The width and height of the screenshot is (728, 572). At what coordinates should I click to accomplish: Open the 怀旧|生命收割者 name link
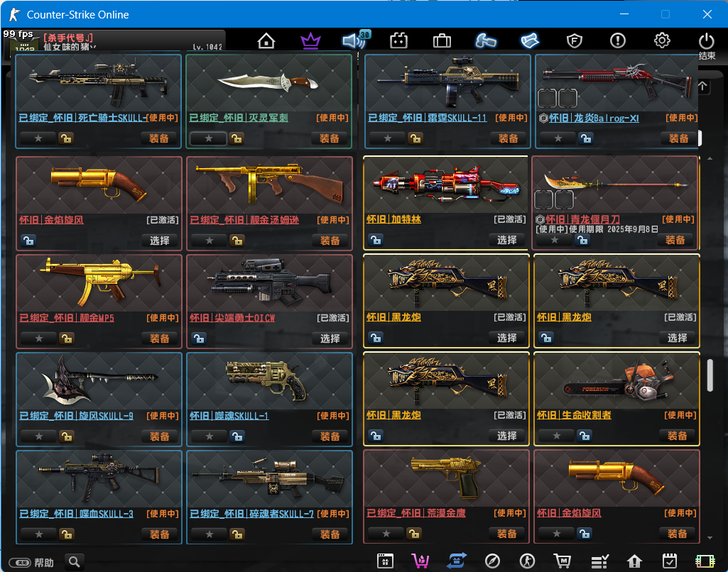pos(574,414)
